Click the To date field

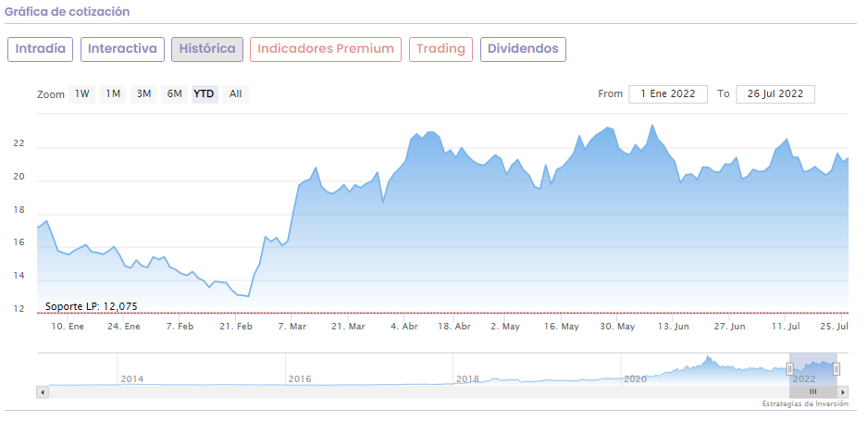tap(775, 93)
